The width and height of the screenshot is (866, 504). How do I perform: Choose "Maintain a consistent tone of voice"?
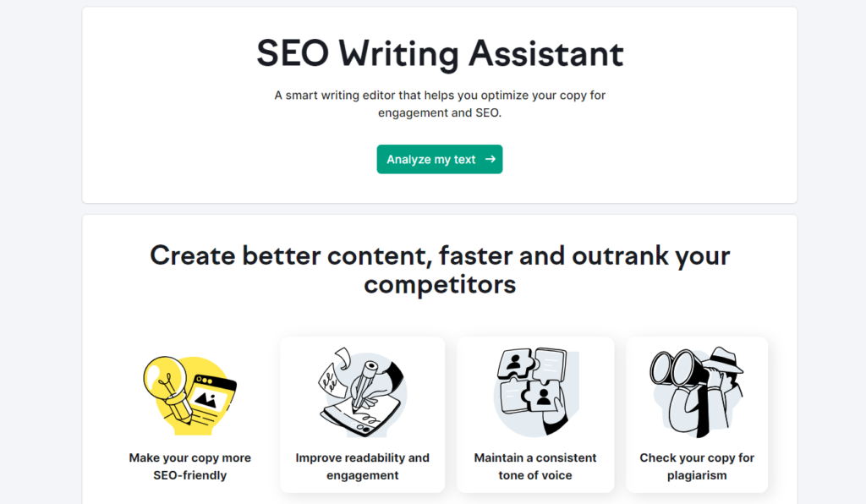[535, 466]
